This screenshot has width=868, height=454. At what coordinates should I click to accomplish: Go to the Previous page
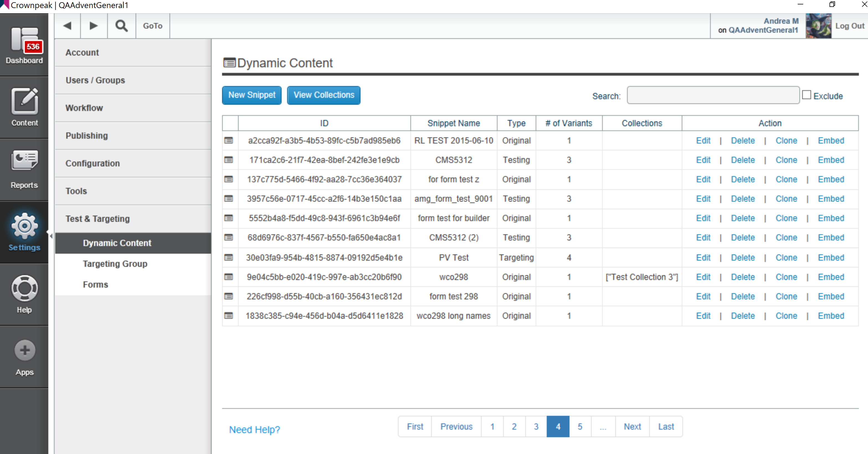456,427
